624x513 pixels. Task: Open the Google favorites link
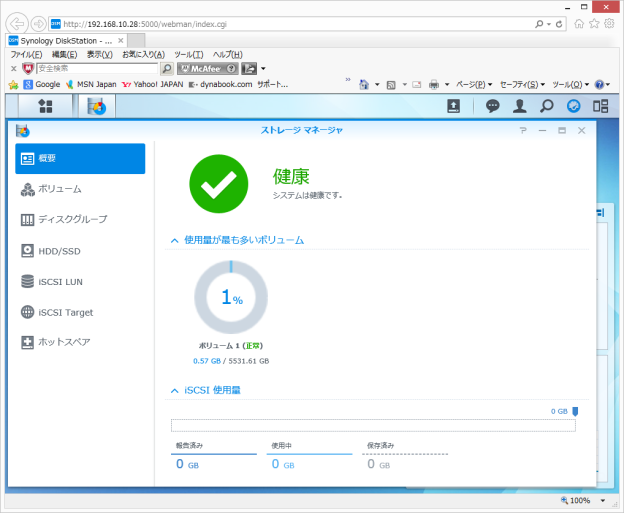click(42, 84)
